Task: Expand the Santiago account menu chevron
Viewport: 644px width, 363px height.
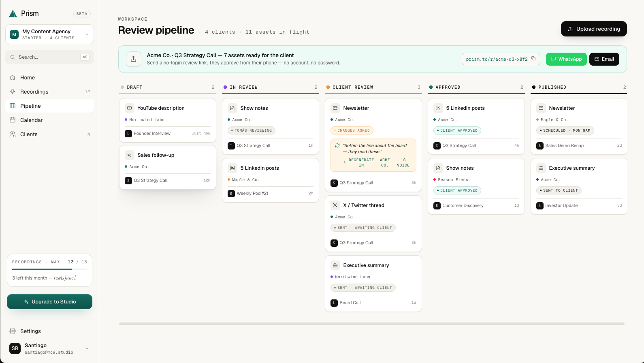Action: [87, 348]
